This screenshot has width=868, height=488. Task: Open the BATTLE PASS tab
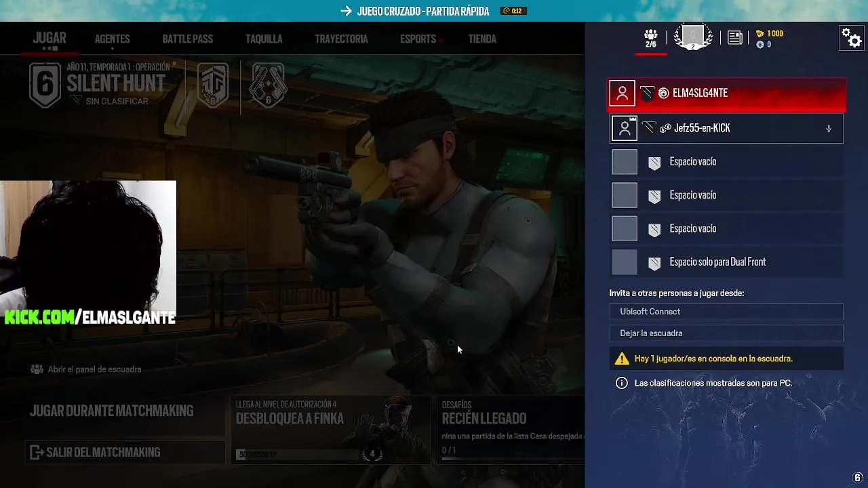tap(188, 39)
